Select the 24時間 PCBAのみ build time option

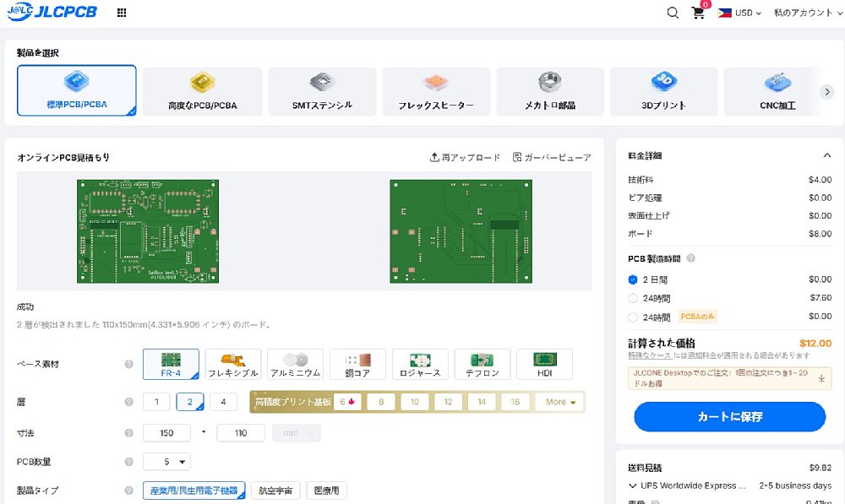(633, 317)
